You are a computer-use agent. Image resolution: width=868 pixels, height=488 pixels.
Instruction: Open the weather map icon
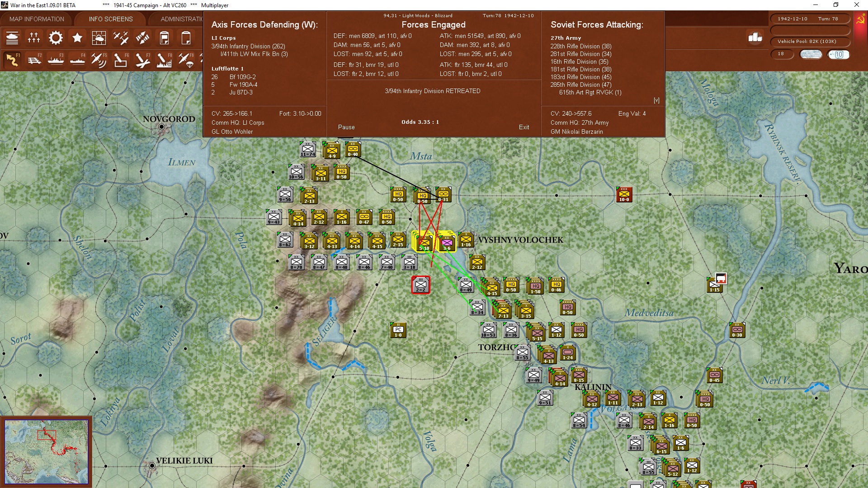(99, 38)
